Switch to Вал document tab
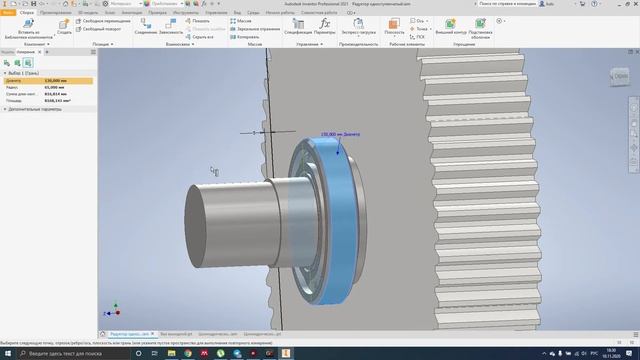 pyautogui.click(x=176, y=334)
